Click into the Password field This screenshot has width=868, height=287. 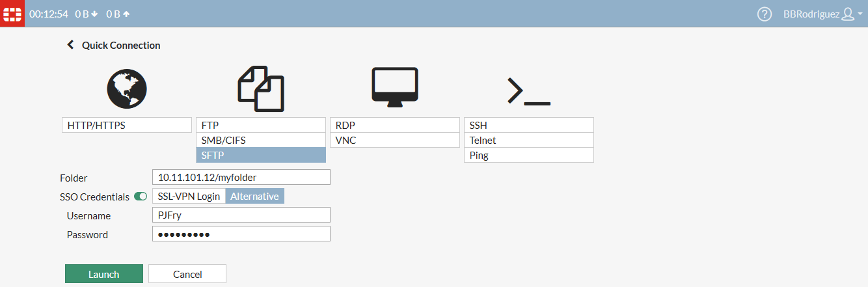241,234
